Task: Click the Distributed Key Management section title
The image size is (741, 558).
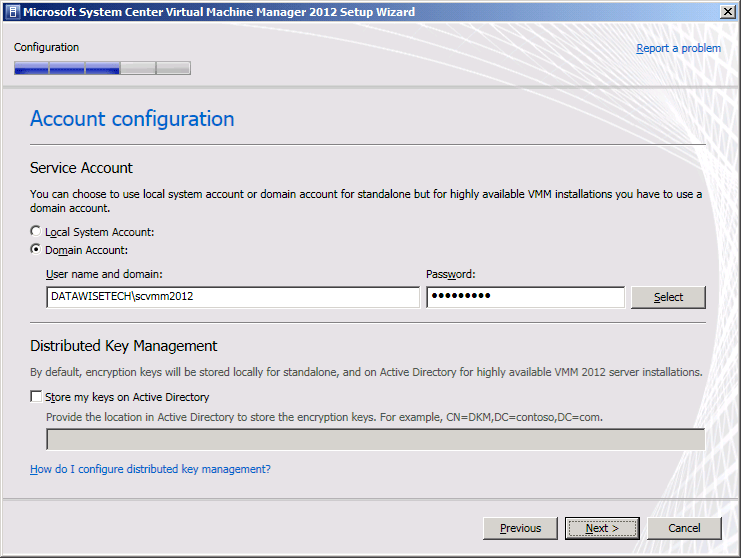Action: (123, 346)
